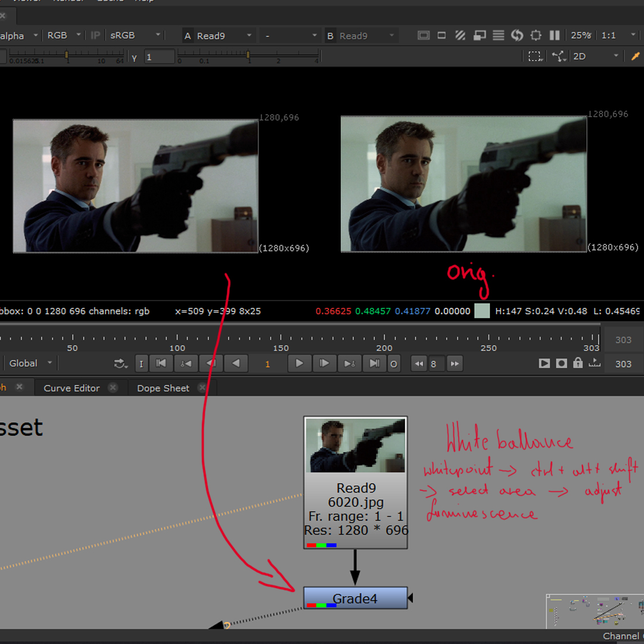Click the gamma slider handle
The width and height of the screenshot is (644, 644).
(x=248, y=54)
